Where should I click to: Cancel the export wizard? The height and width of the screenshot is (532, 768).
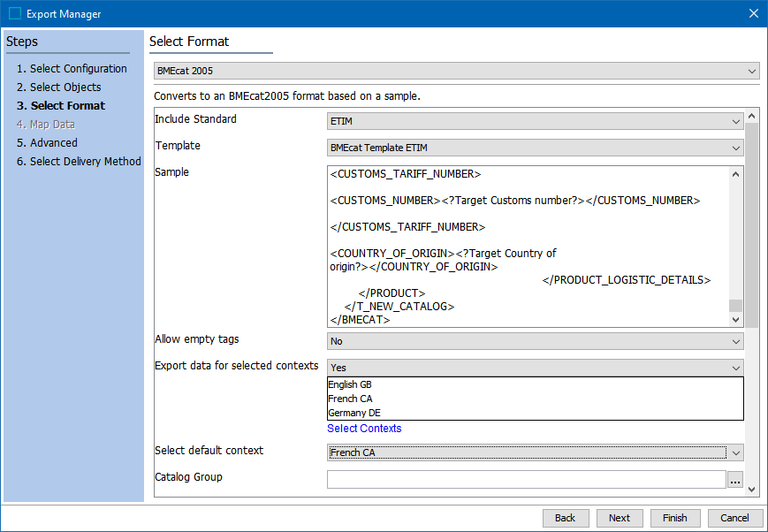[734, 518]
